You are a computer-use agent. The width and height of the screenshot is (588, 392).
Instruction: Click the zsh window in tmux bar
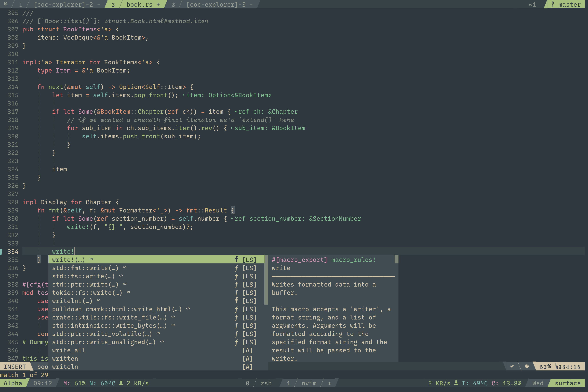click(266, 383)
